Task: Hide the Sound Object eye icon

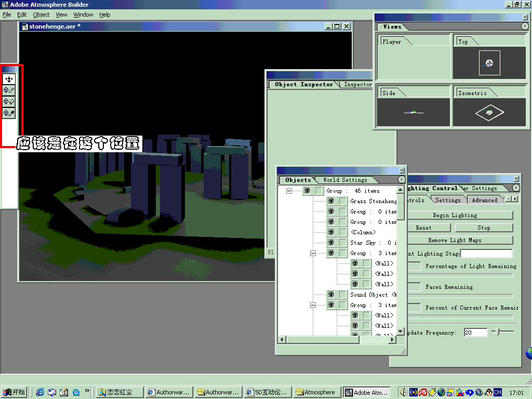Action: pos(331,295)
